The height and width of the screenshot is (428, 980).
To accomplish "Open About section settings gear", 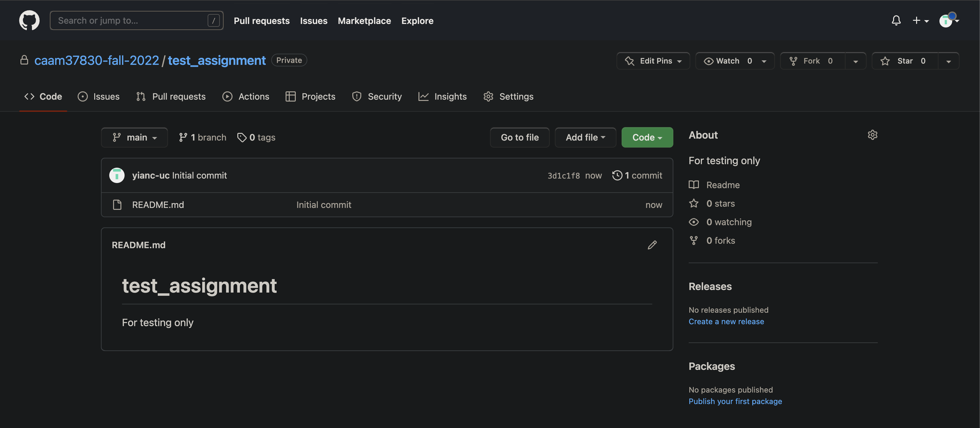I will click(873, 135).
